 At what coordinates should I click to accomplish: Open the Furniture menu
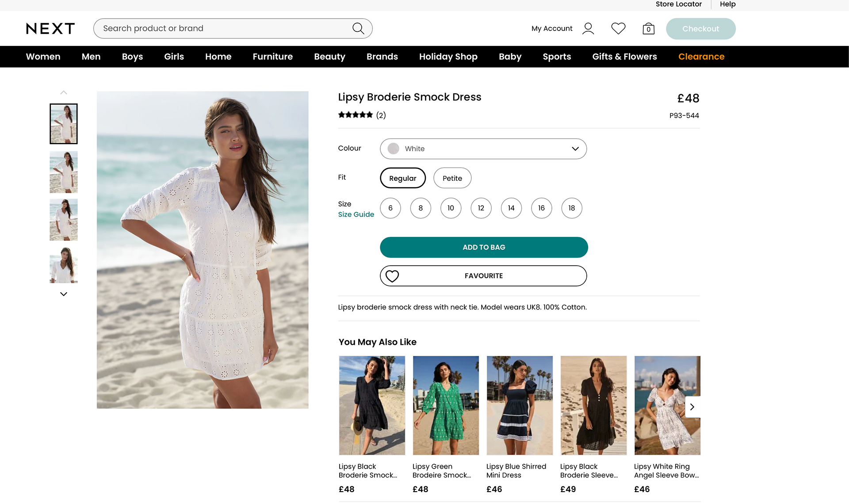pyautogui.click(x=273, y=57)
